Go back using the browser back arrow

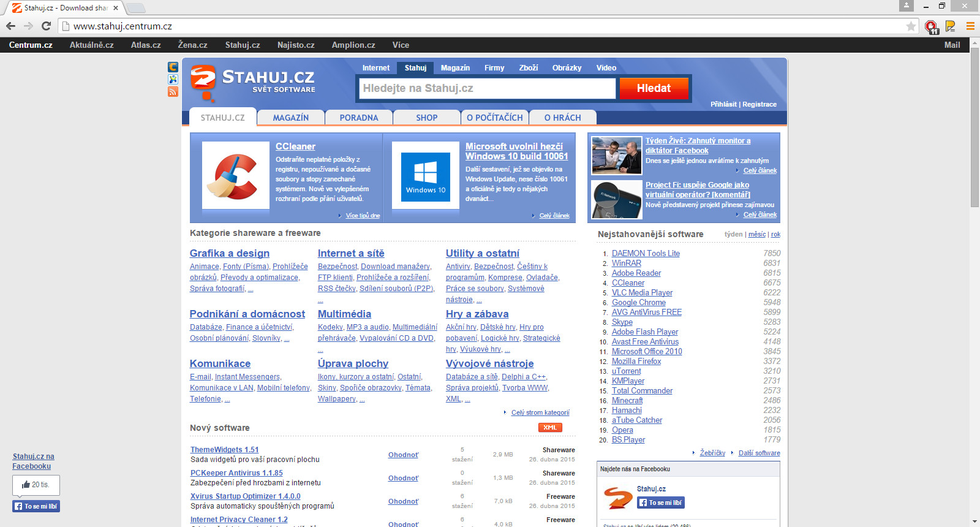coord(10,26)
